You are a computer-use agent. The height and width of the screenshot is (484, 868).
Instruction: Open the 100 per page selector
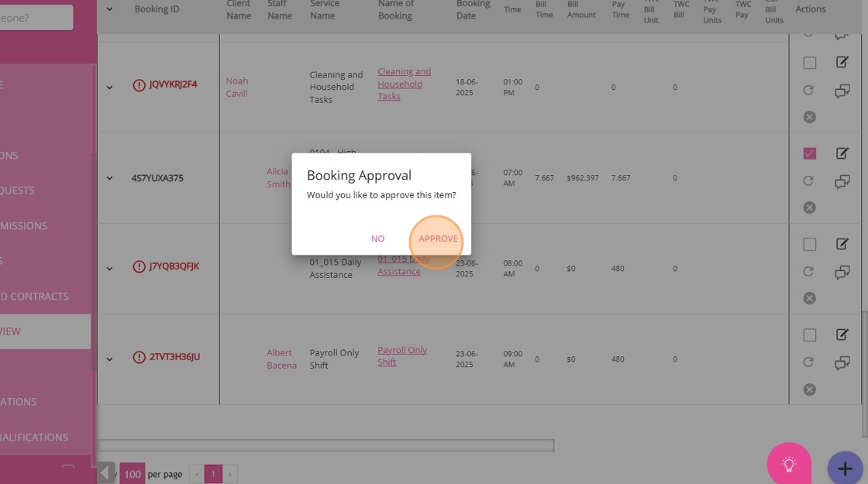click(x=133, y=474)
